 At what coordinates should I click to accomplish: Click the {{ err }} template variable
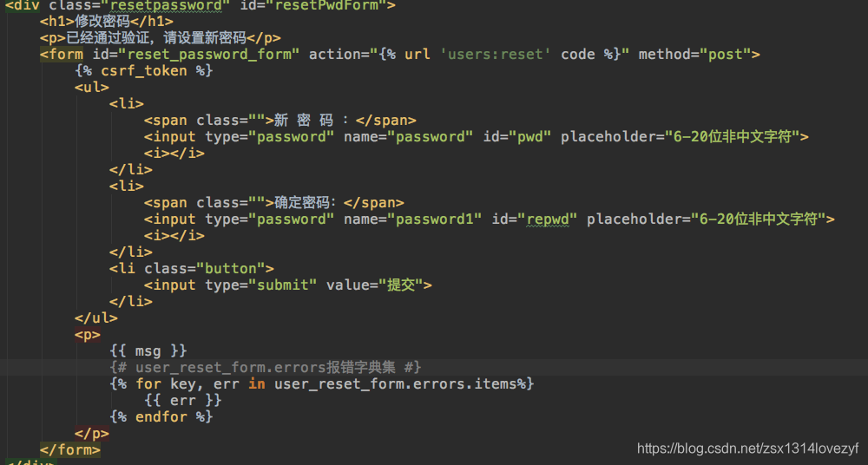click(x=182, y=400)
